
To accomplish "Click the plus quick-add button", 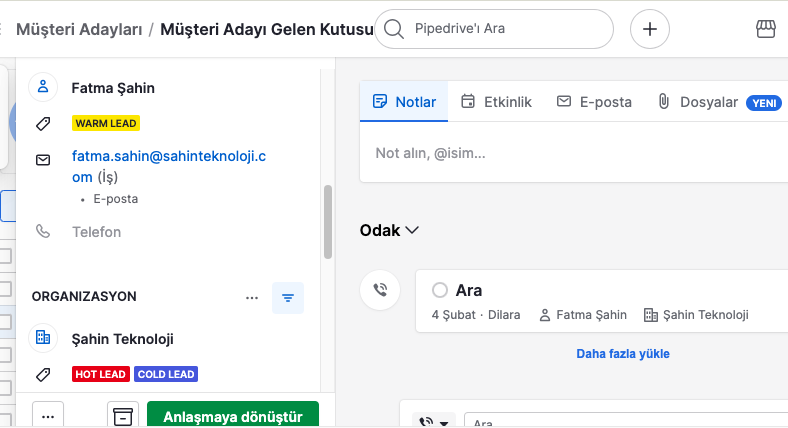I will [649, 29].
